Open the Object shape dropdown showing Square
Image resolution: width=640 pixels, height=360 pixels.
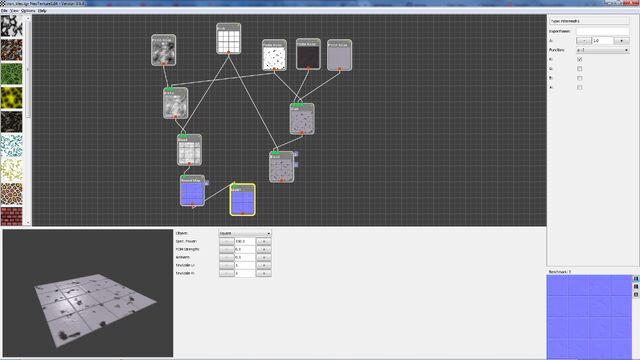click(x=245, y=233)
